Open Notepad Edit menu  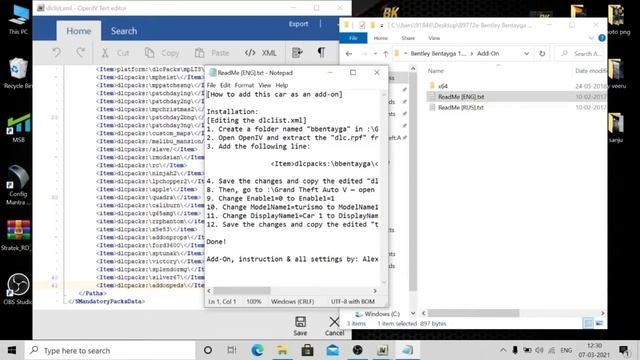pyautogui.click(x=225, y=85)
